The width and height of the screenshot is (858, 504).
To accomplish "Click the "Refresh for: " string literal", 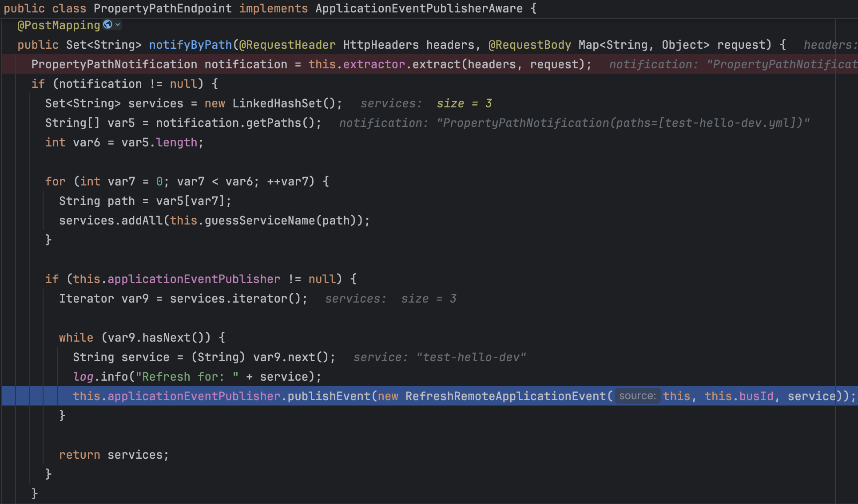I will 187,377.
